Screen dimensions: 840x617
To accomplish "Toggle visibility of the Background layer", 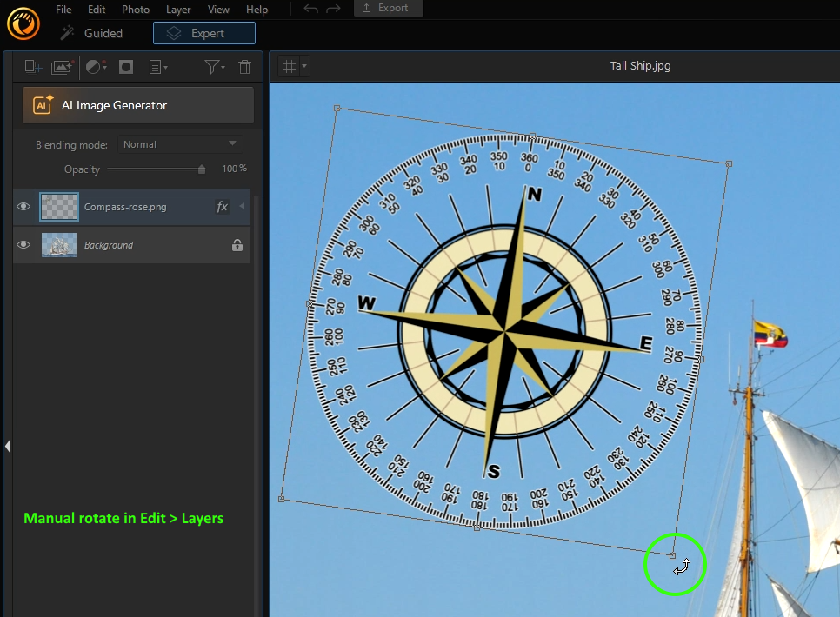I will point(24,245).
